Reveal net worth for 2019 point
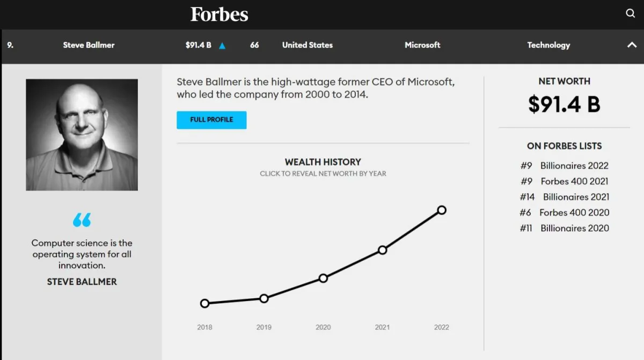The width and height of the screenshot is (644, 360). pyautogui.click(x=264, y=298)
